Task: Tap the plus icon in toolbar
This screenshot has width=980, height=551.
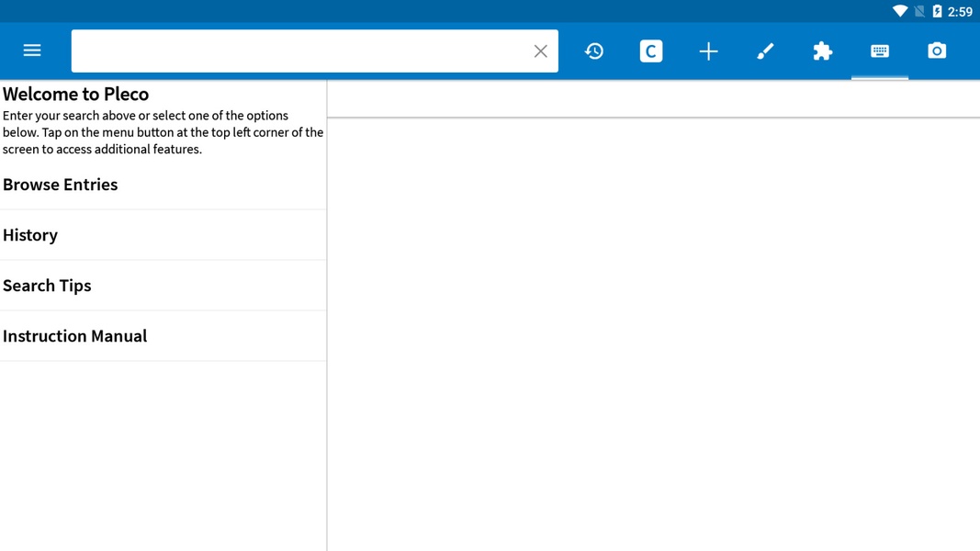Action: coord(708,51)
